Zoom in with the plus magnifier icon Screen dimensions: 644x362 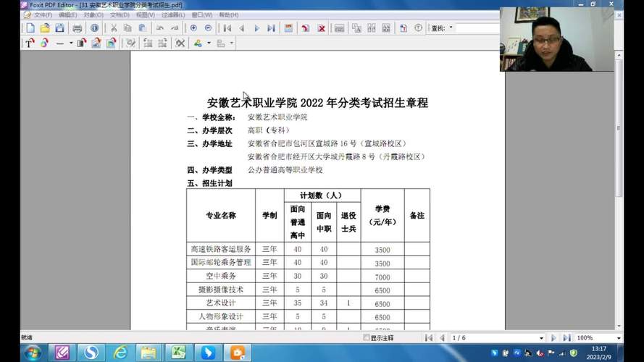click(x=193, y=28)
